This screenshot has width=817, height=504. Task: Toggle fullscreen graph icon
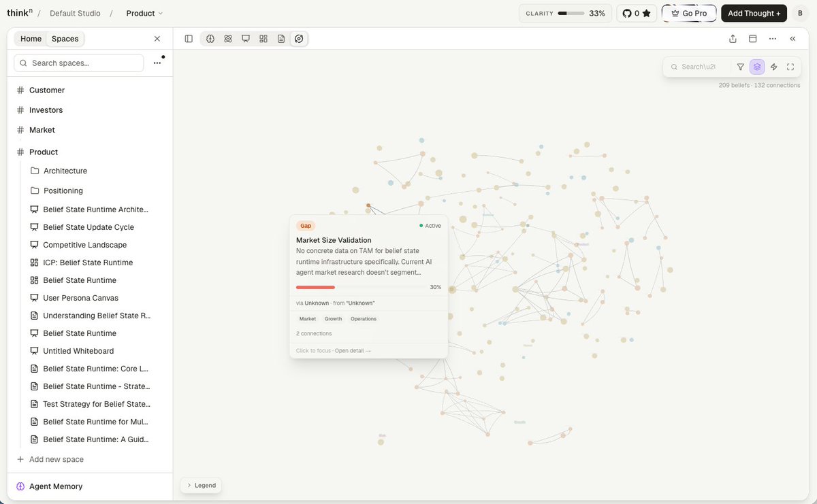click(790, 67)
